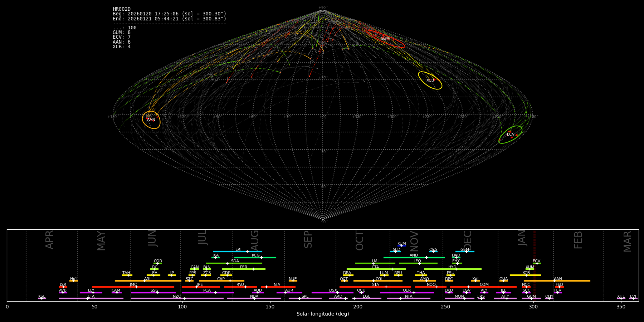The image size is (644, 322).
Task: Click the HR002D title text
Action: [x=122, y=9]
